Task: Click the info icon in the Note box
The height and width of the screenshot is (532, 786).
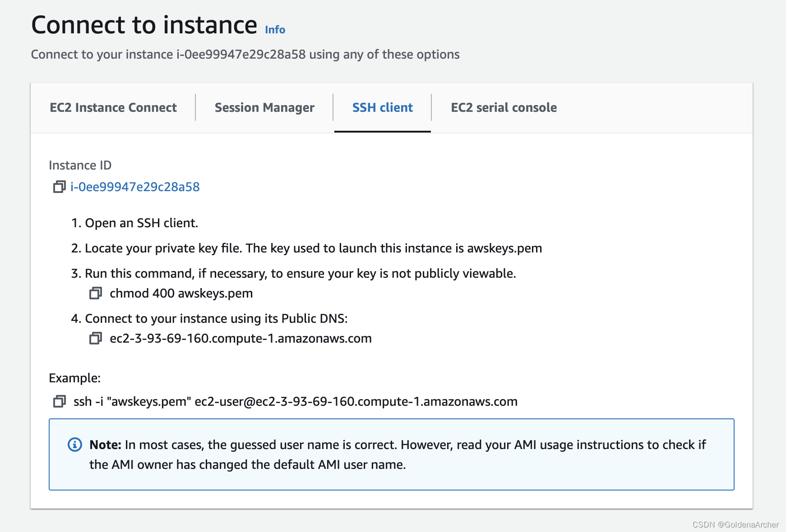Action: tap(75, 445)
